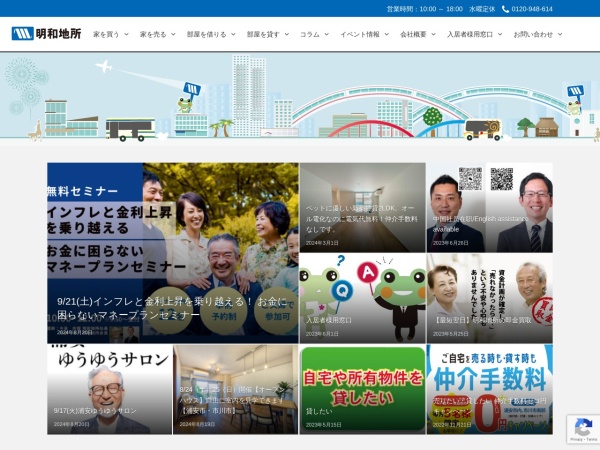Image resolution: width=600 pixels, height=450 pixels.
Task: Expand chevron next to 入居者様用窓口
Action: coord(500,34)
